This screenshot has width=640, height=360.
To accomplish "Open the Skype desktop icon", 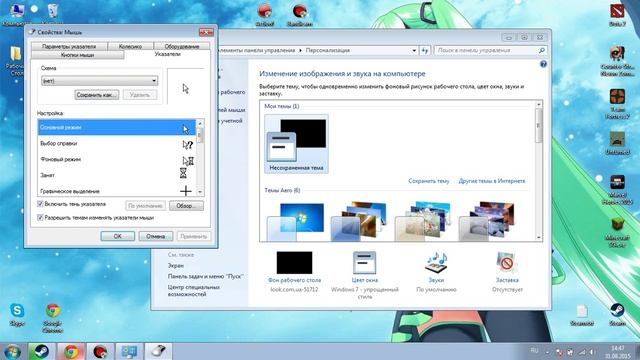I will coord(17,314).
